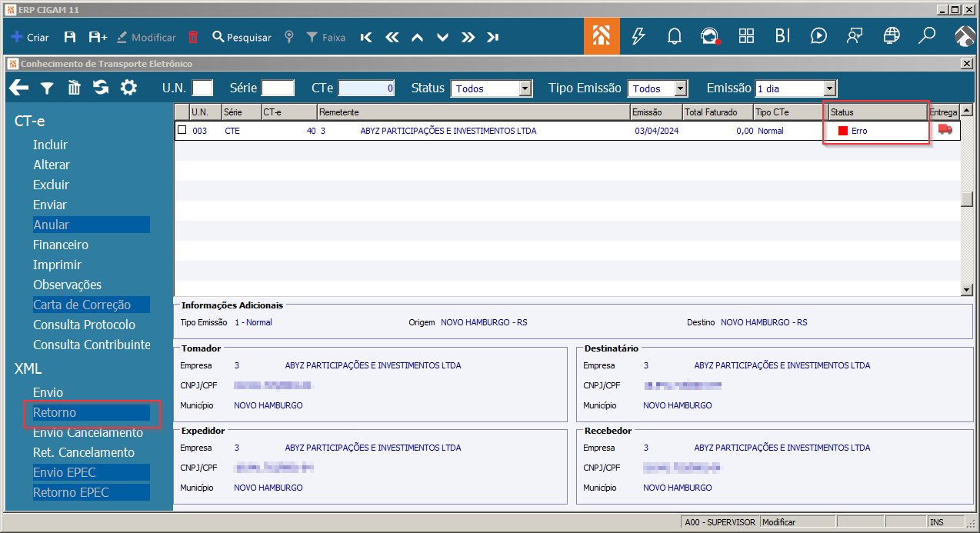Click the BI icon in the header

coord(782,36)
